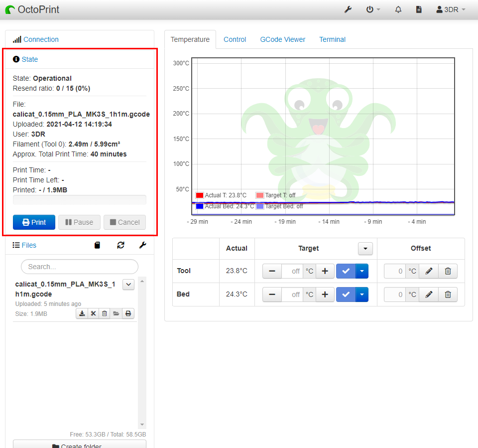Increase Bed target temperature
Image resolution: width=478 pixels, height=448 pixels.
pos(325,295)
